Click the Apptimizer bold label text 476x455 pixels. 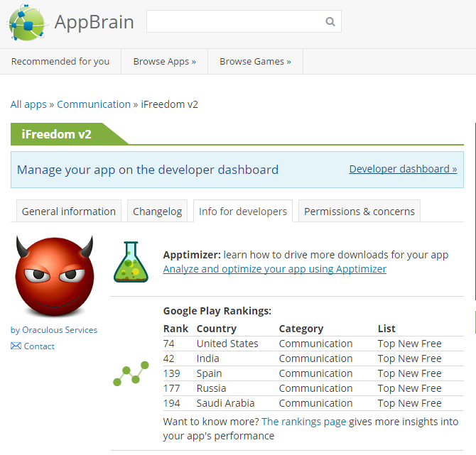(192, 255)
